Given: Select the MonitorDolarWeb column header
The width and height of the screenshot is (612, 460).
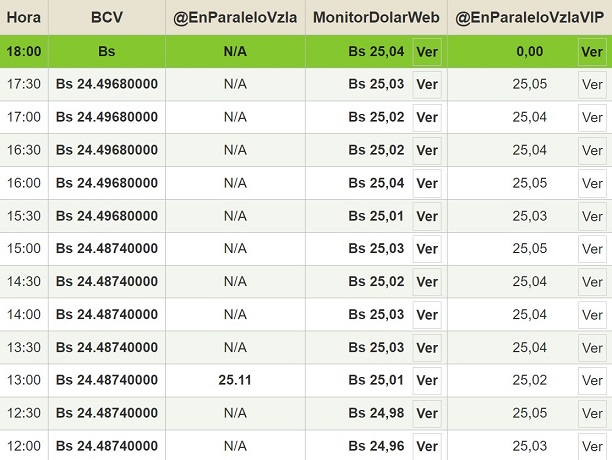Looking at the screenshot, I should click(376, 18).
